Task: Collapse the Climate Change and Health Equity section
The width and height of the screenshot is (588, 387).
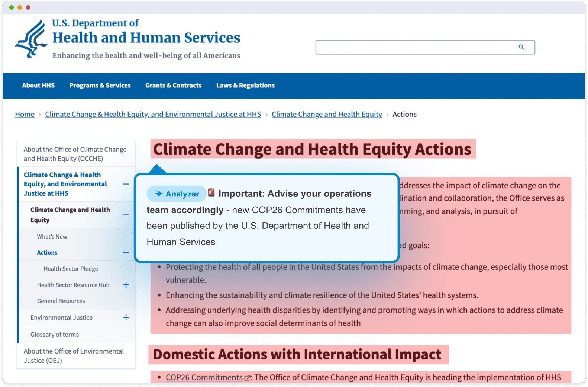Action: point(126,215)
